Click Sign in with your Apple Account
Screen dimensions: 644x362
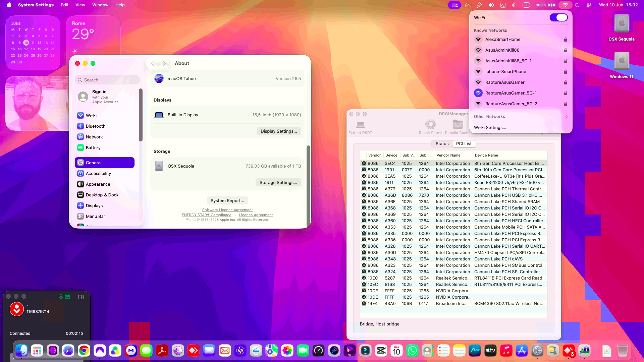point(105,97)
